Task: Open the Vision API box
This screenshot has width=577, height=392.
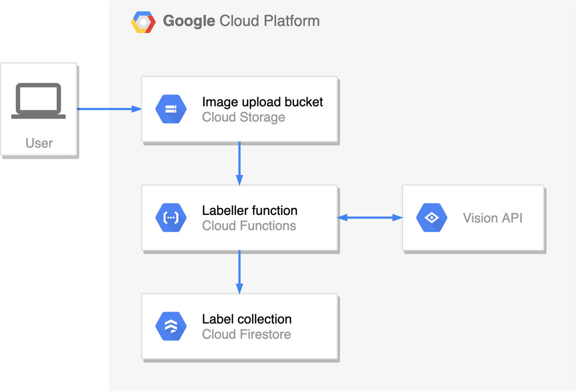Action: coord(473,217)
